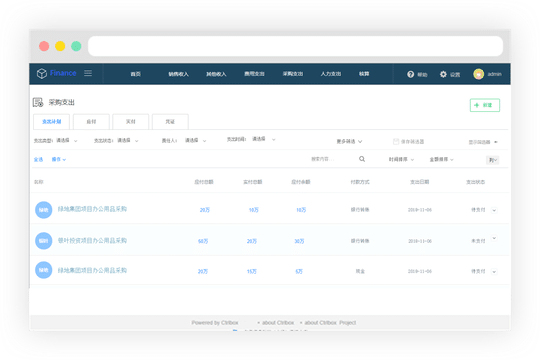Click the 50万 应付总额 value

click(203, 241)
